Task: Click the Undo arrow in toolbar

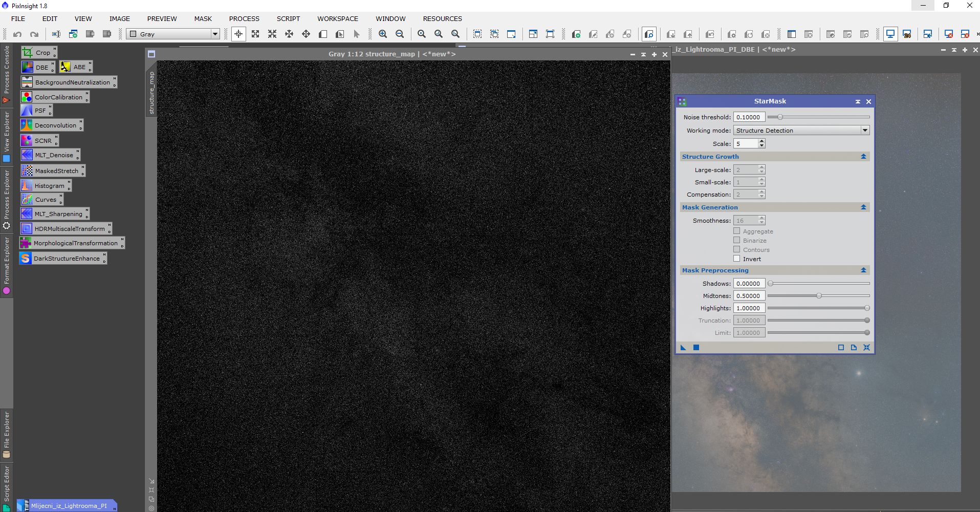Action: [x=17, y=34]
